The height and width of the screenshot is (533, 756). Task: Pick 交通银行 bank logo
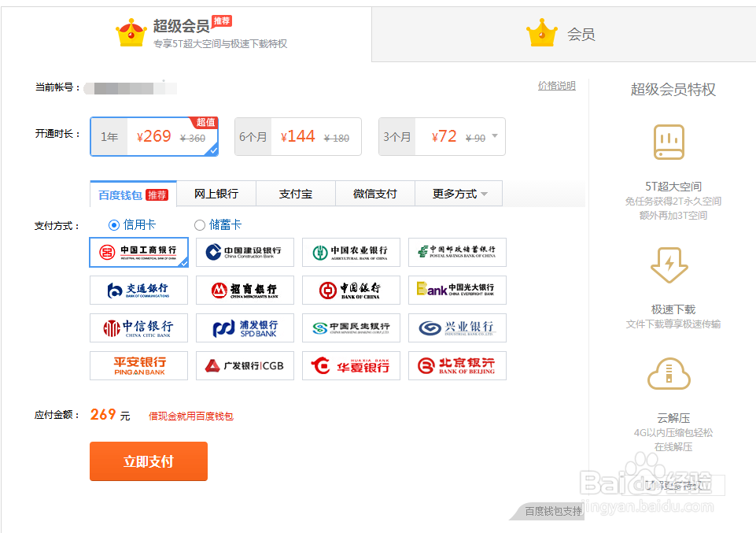point(139,290)
